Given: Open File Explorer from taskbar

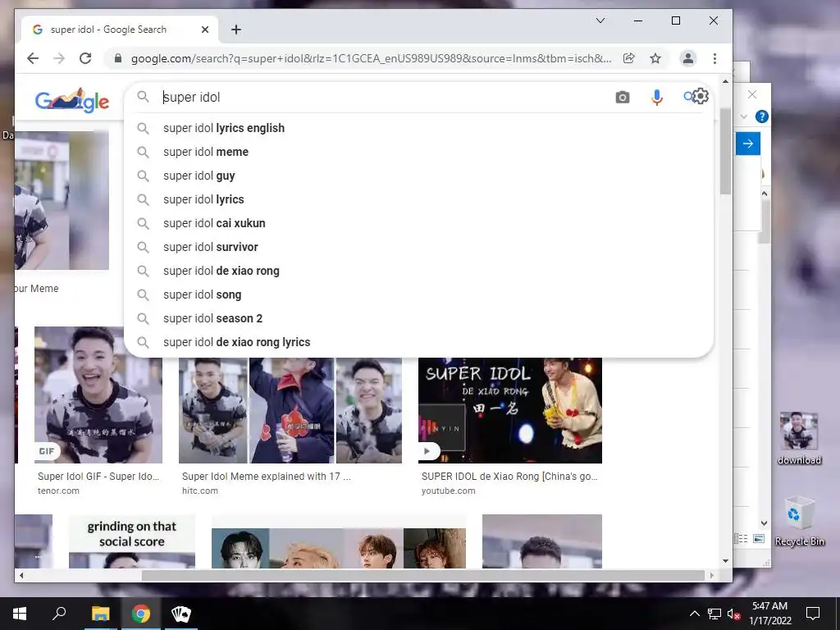Looking at the screenshot, I should [x=100, y=614].
